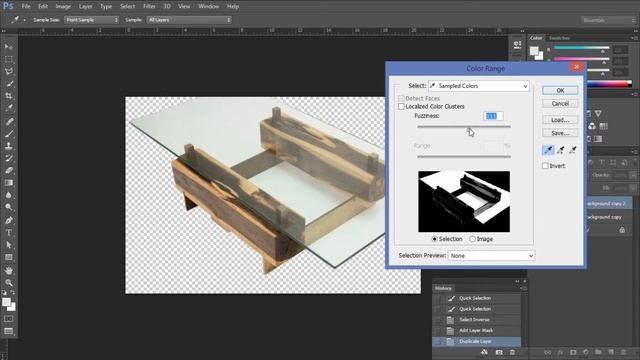
Task: Open the layer Fill dropdown arrow
Action: click(633, 188)
